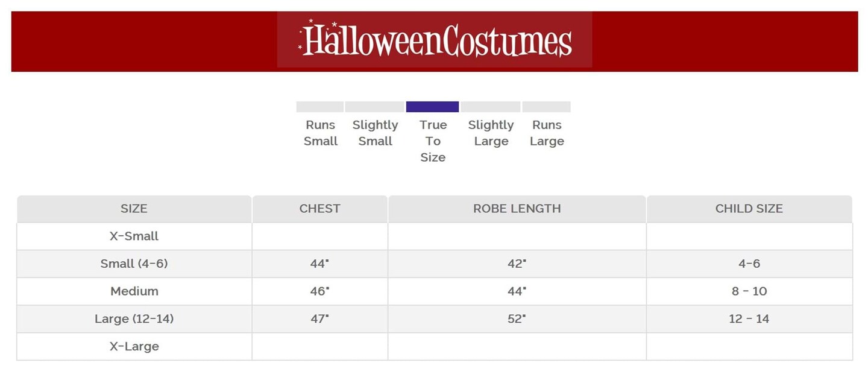The height and width of the screenshot is (377, 868).
Task: Click the 8 - 10 child size cell
Action: pos(749,291)
